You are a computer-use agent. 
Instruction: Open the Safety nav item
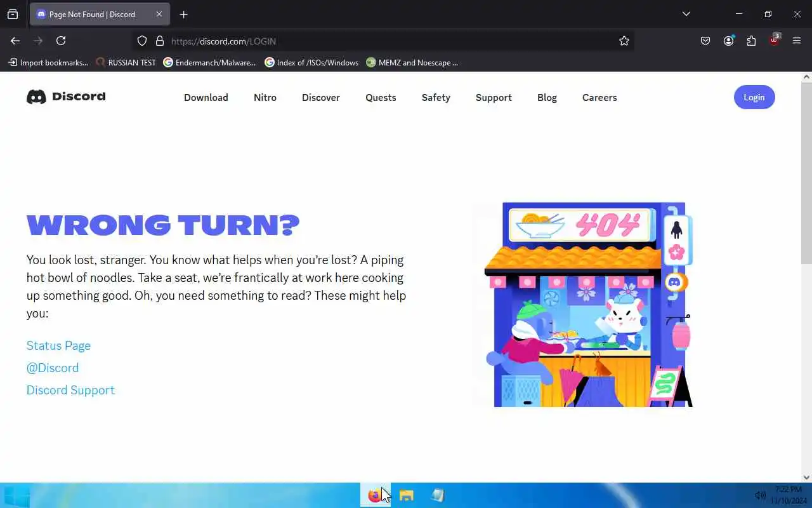(x=436, y=97)
